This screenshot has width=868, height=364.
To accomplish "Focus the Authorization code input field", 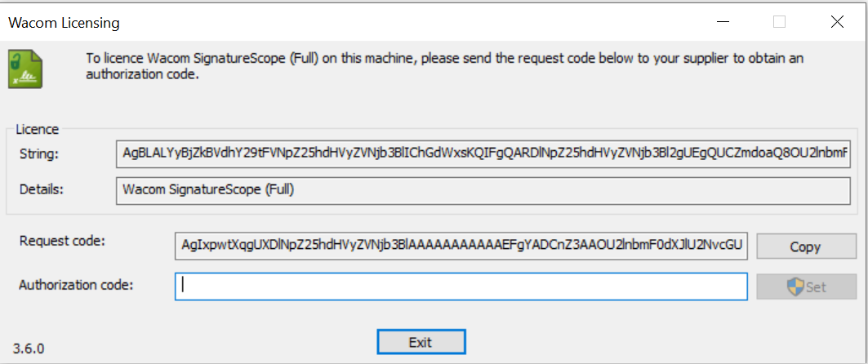I will 461,286.
